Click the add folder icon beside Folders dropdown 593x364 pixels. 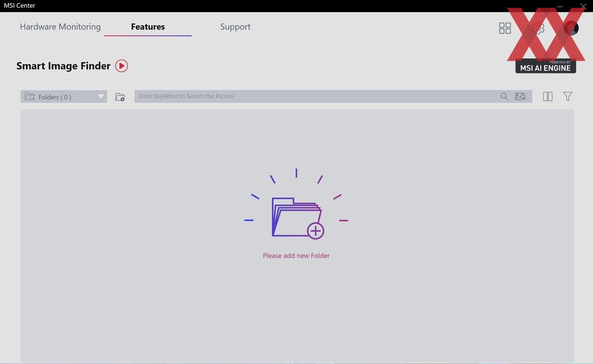tap(120, 97)
